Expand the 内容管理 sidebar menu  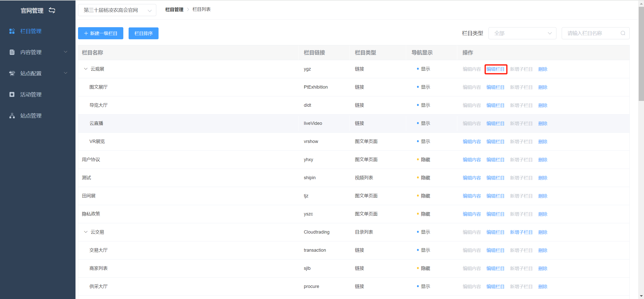pos(38,52)
